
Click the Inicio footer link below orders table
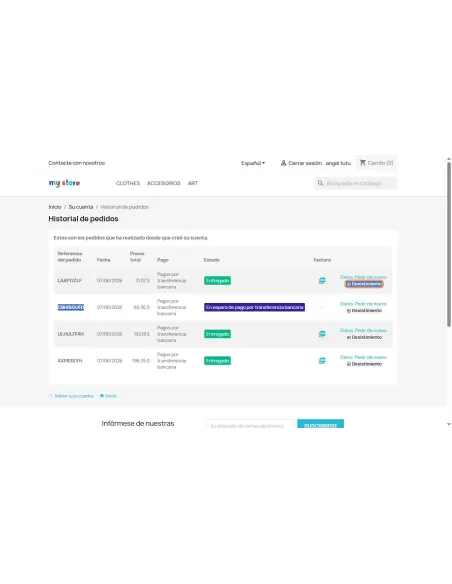tap(111, 396)
